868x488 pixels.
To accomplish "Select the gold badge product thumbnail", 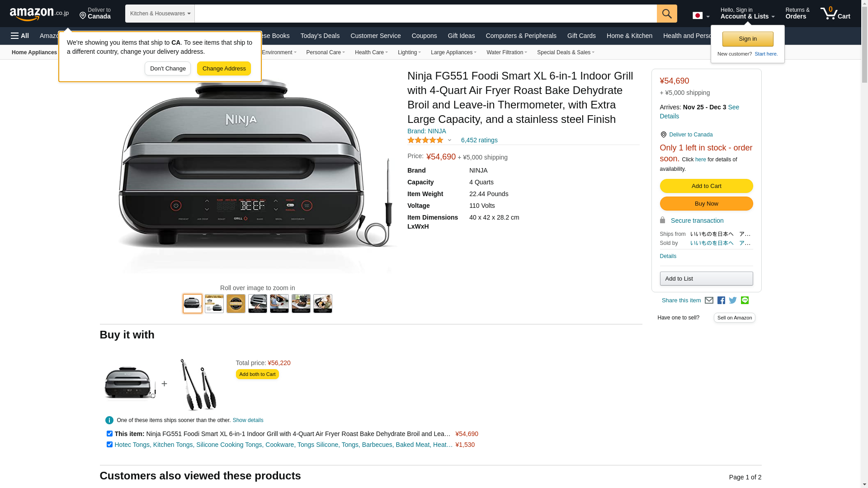I will tap(236, 304).
